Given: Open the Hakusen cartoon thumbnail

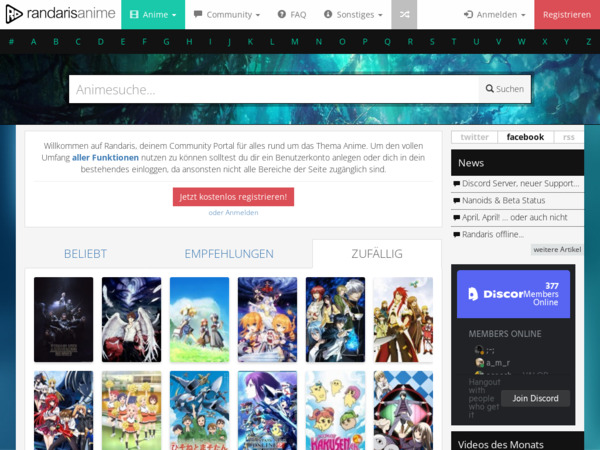Looking at the screenshot, I should (335, 410).
